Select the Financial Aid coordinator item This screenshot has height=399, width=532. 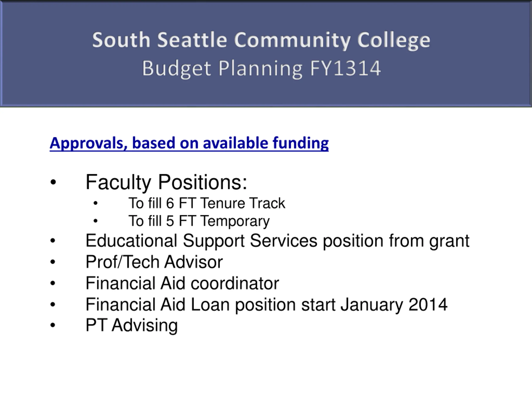[x=182, y=283]
